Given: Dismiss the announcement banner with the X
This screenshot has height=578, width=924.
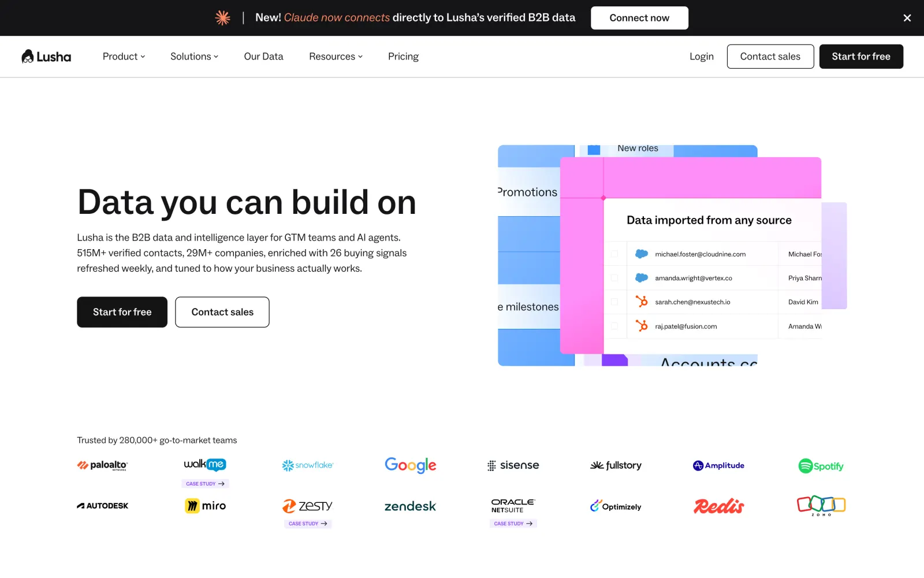Looking at the screenshot, I should (x=907, y=18).
